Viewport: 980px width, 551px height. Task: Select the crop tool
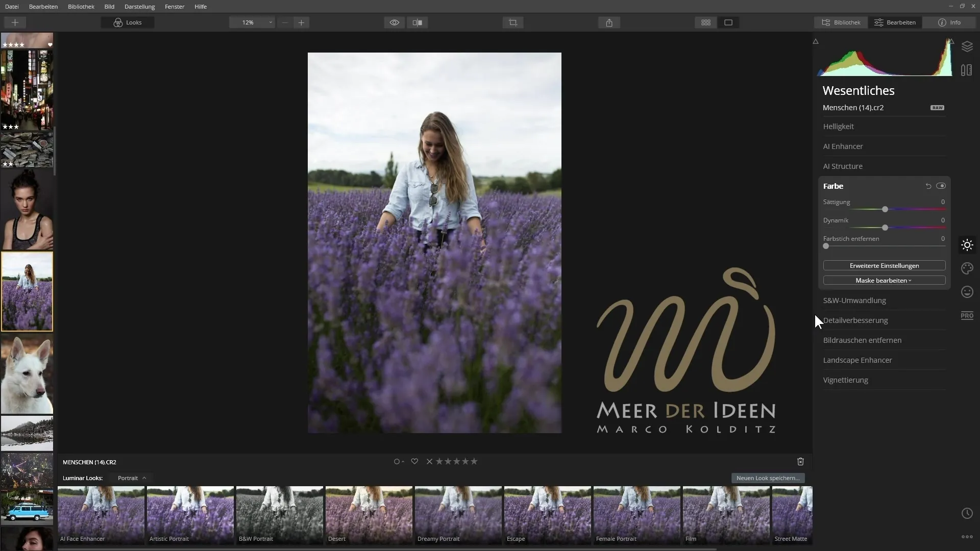tap(513, 22)
